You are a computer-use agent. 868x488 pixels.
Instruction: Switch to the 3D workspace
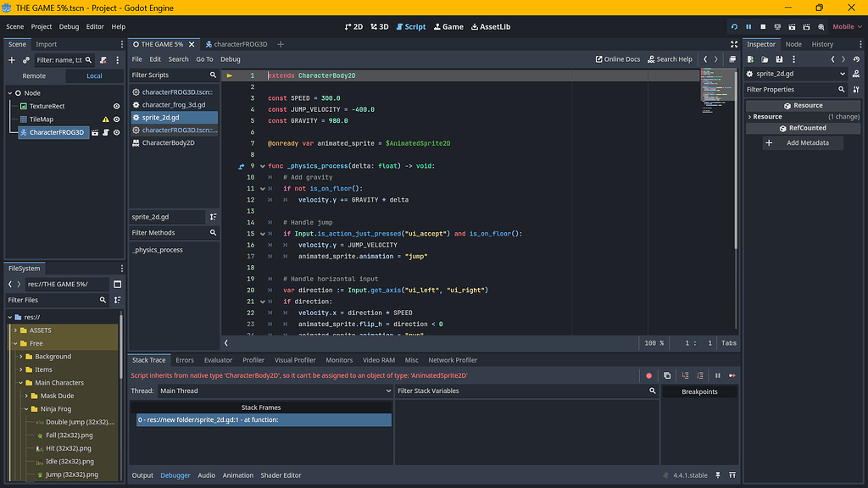click(380, 26)
